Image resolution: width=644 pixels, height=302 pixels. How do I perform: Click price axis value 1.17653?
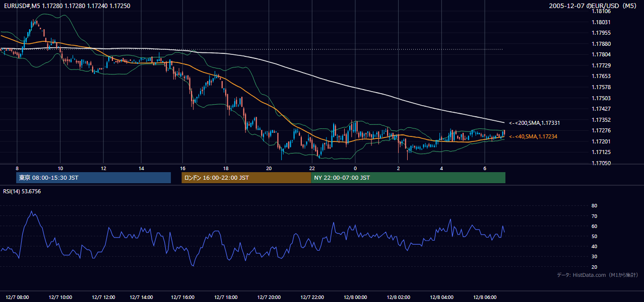click(x=601, y=76)
